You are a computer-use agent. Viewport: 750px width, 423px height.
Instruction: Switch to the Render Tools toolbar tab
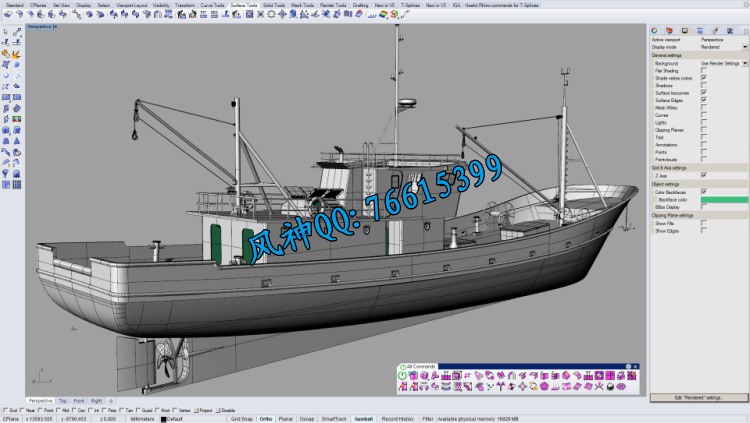333,5
